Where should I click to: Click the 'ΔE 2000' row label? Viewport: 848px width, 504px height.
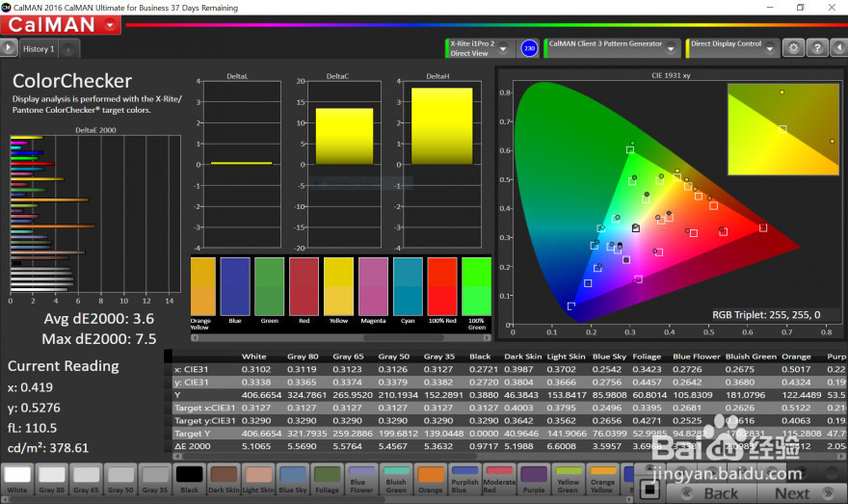(192, 446)
